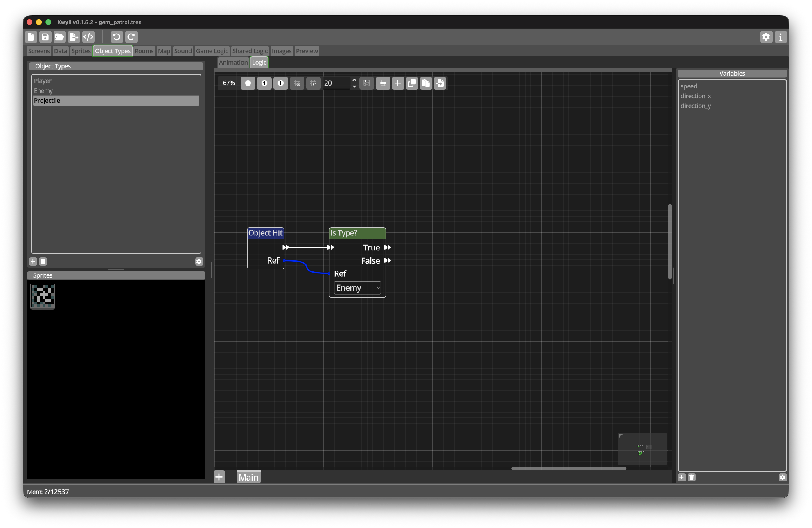Click the True output port
This screenshot has height=528, width=812.
(x=388, y=248)
